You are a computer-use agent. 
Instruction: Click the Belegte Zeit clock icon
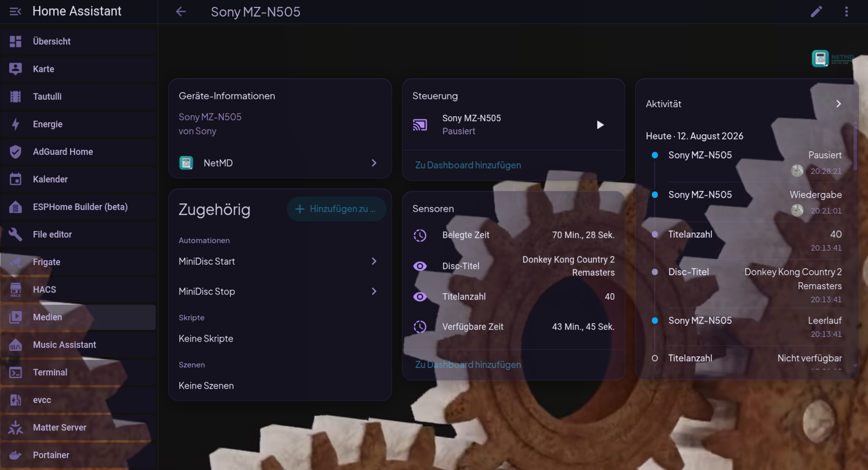[x=420, y=235]
